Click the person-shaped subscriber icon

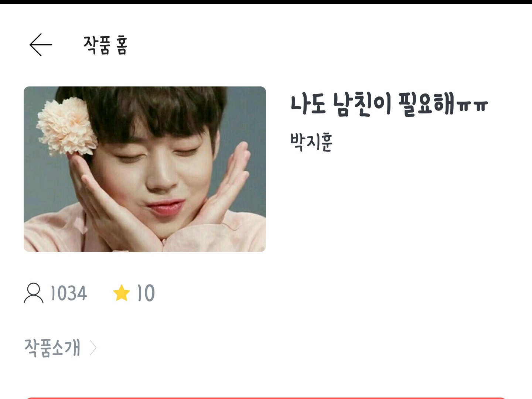point(34,293)
